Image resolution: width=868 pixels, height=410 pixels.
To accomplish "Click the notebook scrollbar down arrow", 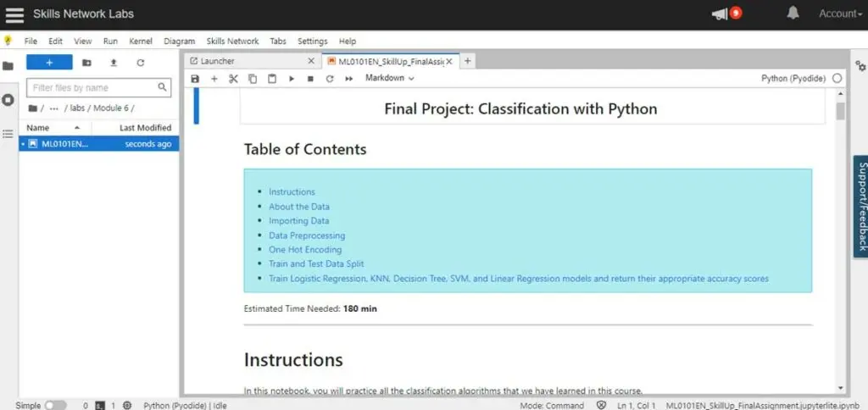I will [841, 389].
